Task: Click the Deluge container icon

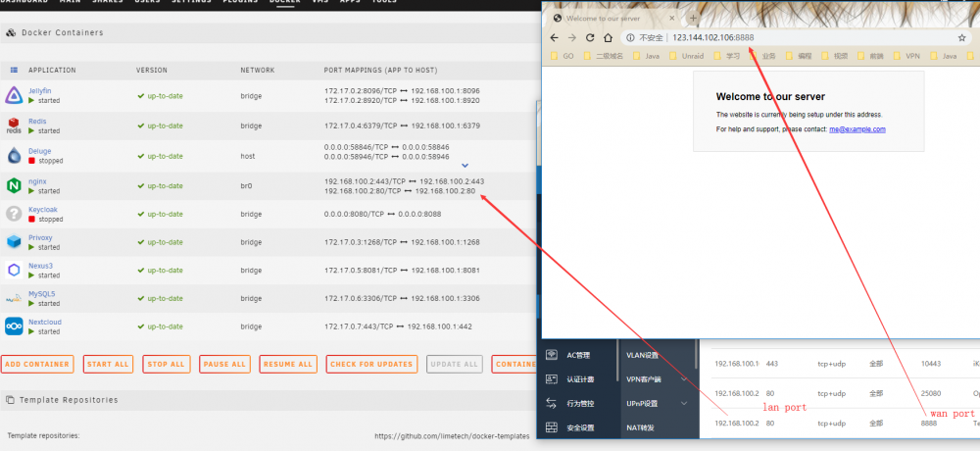Action: (14, 156)
